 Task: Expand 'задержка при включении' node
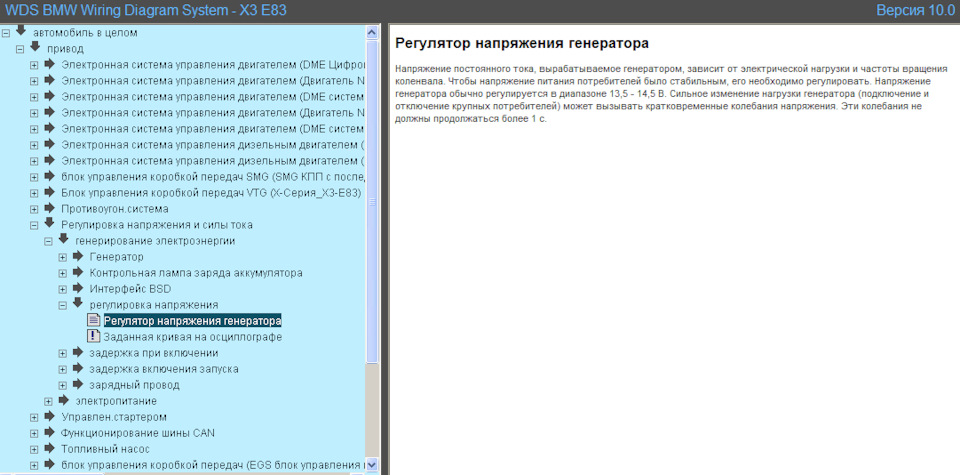[x=62, y=354]
